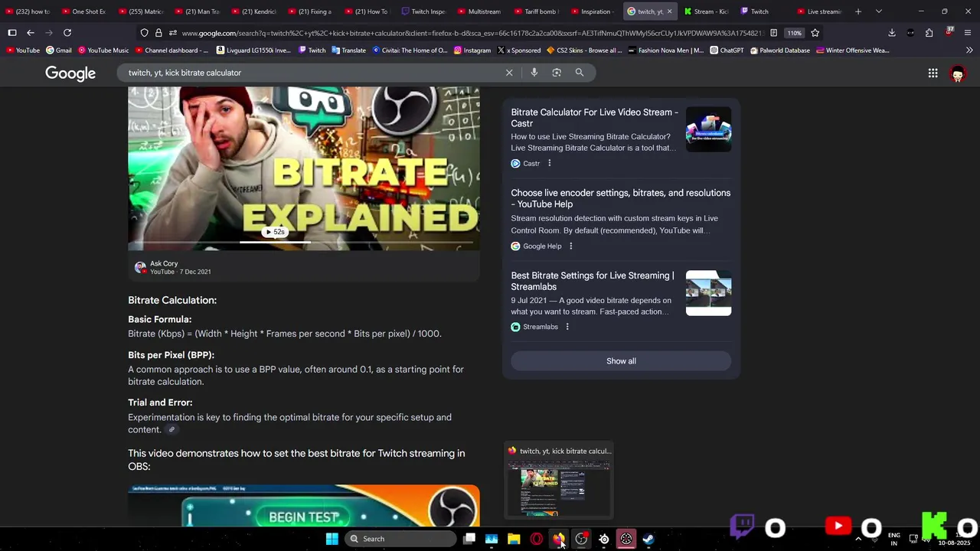This screenshot has height=551, width=980.
Task: Clear the Google search box text
Action: pos(509,73)
